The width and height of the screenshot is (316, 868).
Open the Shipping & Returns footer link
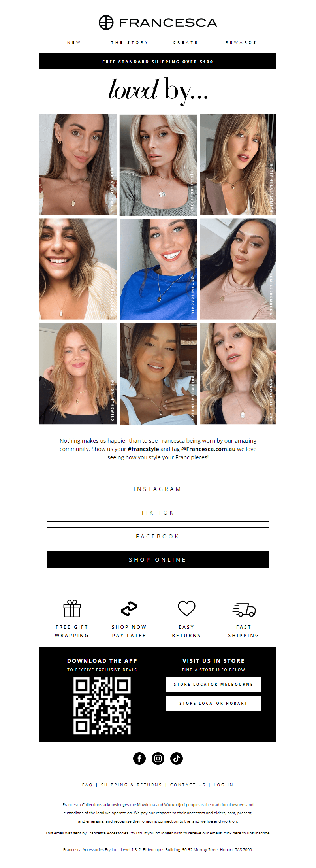132,785
